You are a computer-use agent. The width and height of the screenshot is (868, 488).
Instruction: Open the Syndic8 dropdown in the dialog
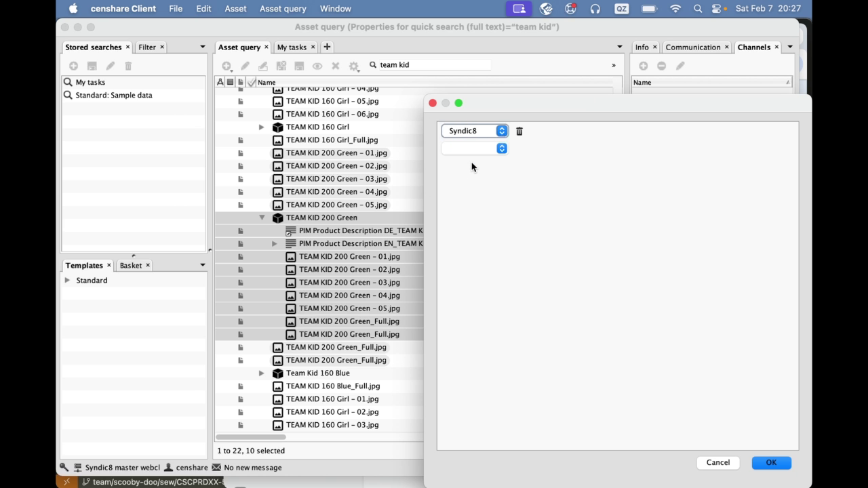(474, 131)
